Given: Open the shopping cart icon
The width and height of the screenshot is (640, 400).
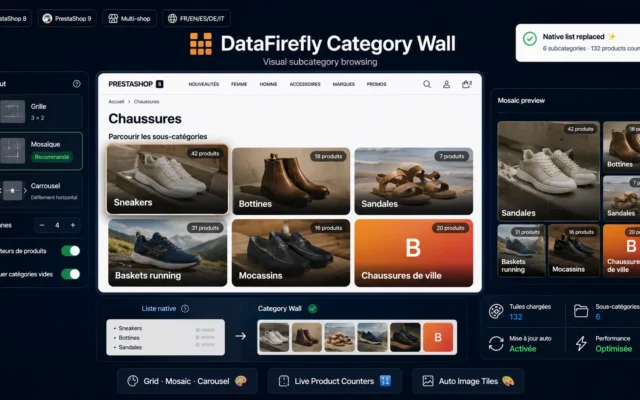Looking at the screenshot, I should pos(467,84).
